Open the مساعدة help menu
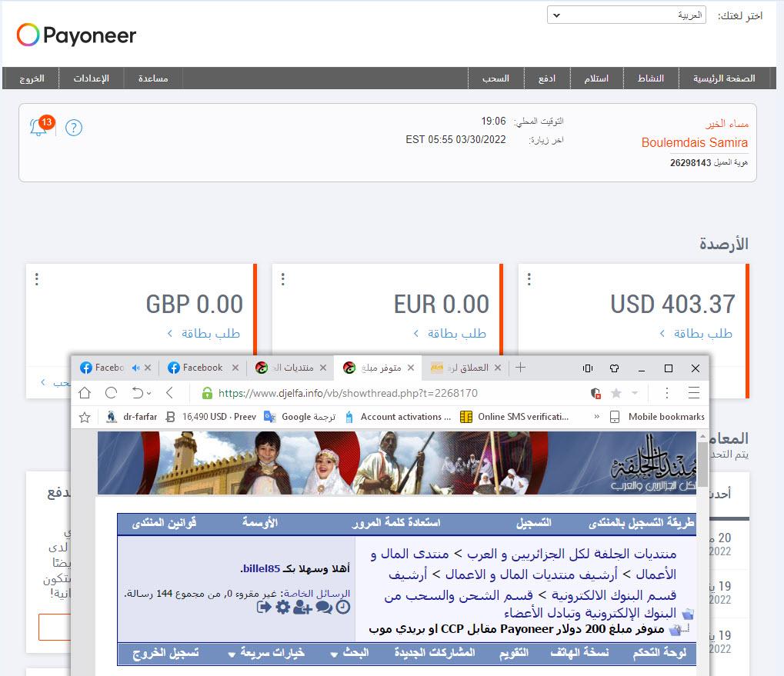784x676 pixels. pyautogui.click(x=153, y=78)
